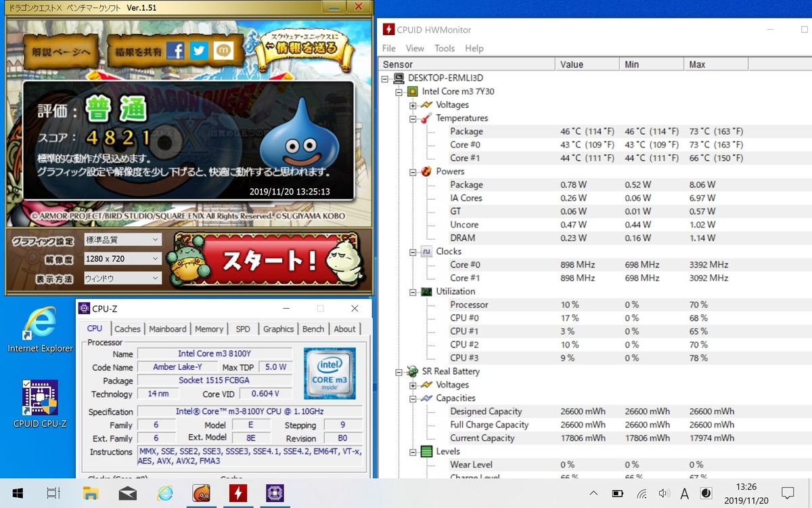
Task: Open the 表示方法 ウィンドウ dropdown
Action: [122, 278]
